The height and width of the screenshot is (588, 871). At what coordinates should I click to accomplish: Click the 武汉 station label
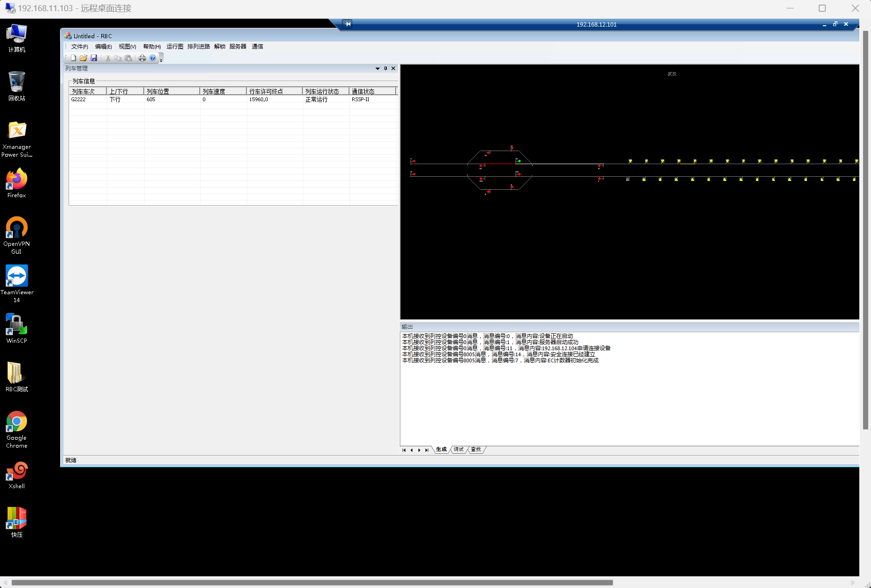click(672, 74)
